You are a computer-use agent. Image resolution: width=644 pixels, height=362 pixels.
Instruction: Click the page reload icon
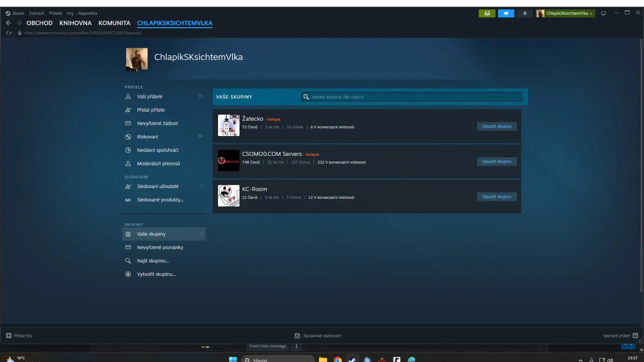pos(9,33)
